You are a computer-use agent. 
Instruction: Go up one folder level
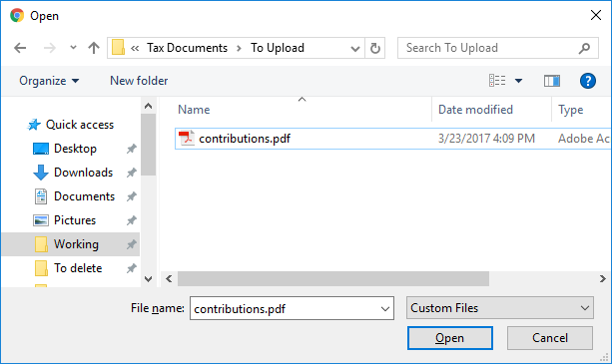point(94,48)
